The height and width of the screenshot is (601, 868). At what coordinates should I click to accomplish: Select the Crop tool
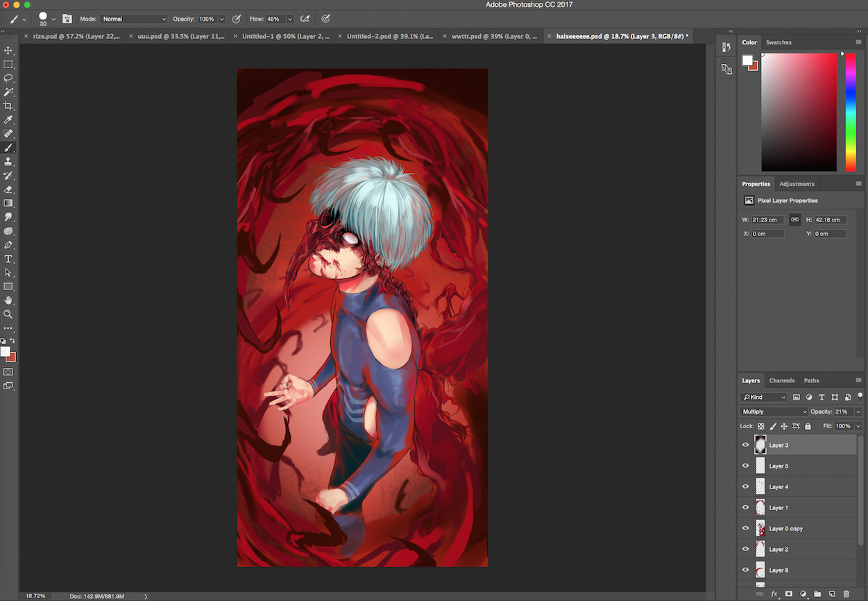(8, 106)
